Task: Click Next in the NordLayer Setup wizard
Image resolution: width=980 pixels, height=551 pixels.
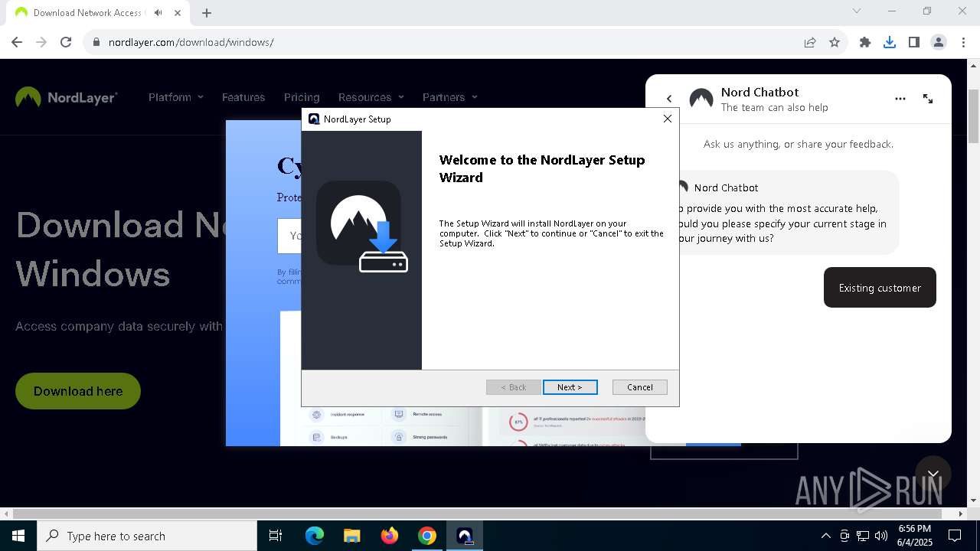Action: 570,387
